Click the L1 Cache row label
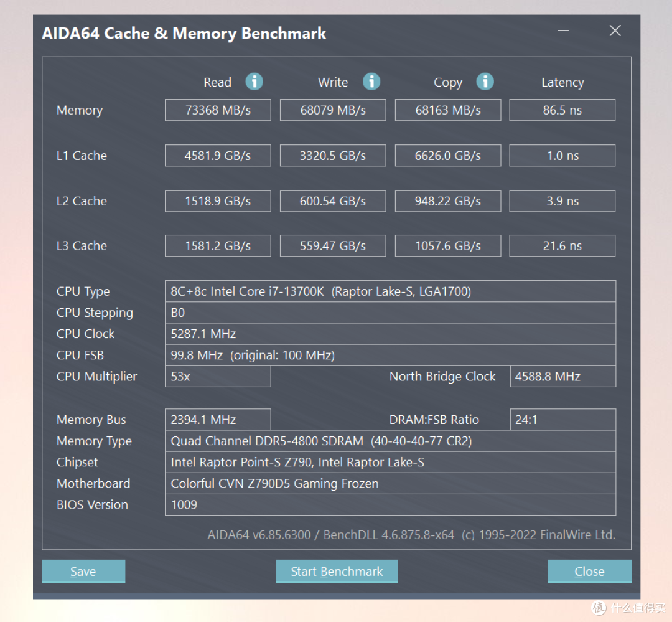 point(82,155)
